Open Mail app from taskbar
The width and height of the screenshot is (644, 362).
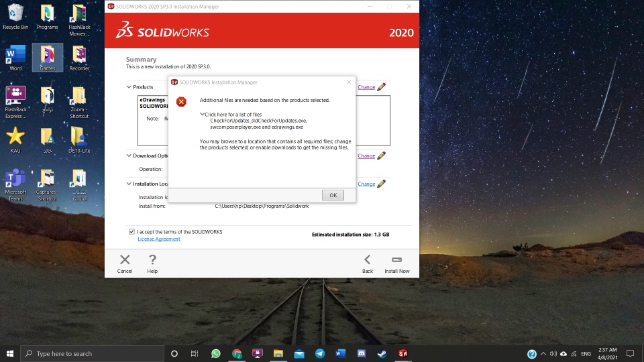pos(299,353)
